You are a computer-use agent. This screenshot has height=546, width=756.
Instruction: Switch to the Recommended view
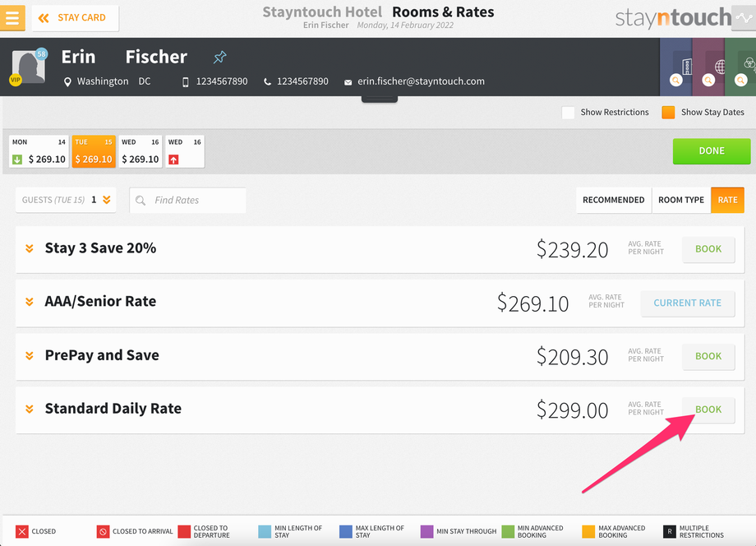(613, 200)
